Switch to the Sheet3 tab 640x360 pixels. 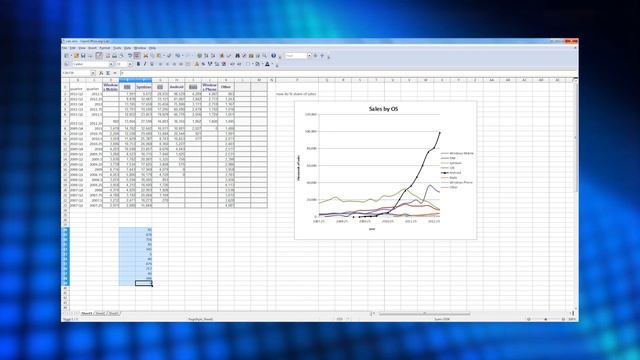(x=113, y=313)
